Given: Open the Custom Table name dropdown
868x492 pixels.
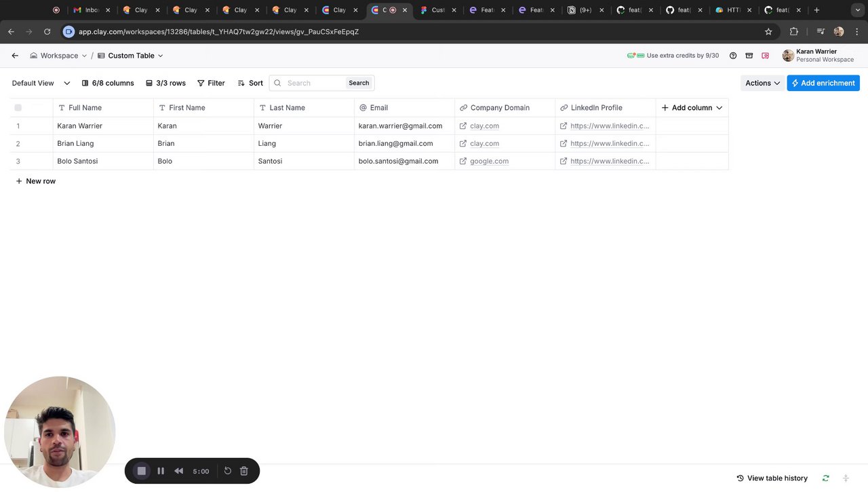Looking at the screenshot, I should coord(130,56).
